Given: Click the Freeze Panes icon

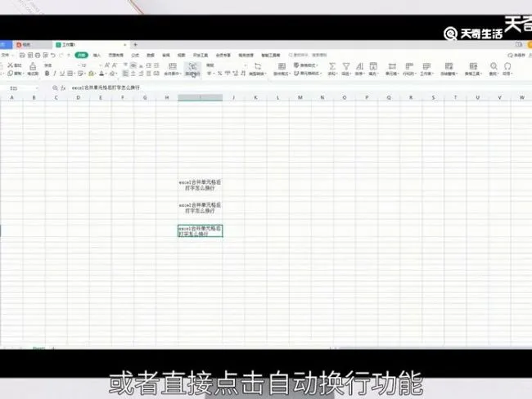Looking at the screenshot, I should pos(449,66).
